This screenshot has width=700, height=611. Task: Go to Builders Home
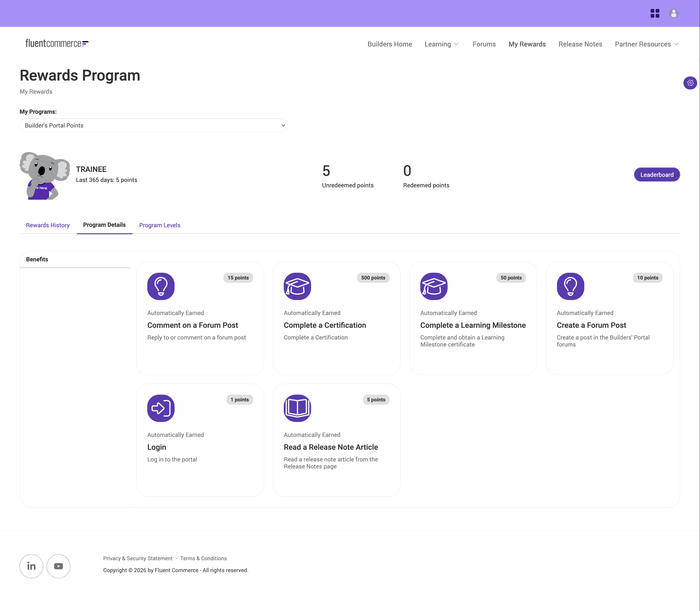390,44
